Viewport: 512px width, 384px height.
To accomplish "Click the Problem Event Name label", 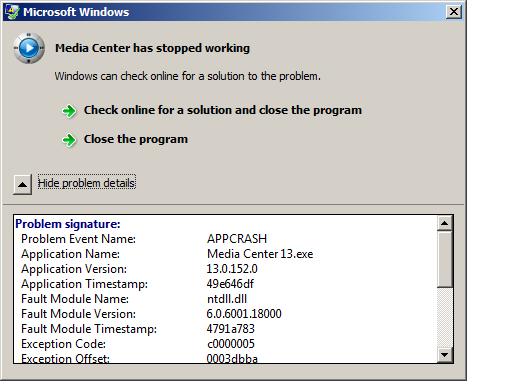I will (78, 239).
